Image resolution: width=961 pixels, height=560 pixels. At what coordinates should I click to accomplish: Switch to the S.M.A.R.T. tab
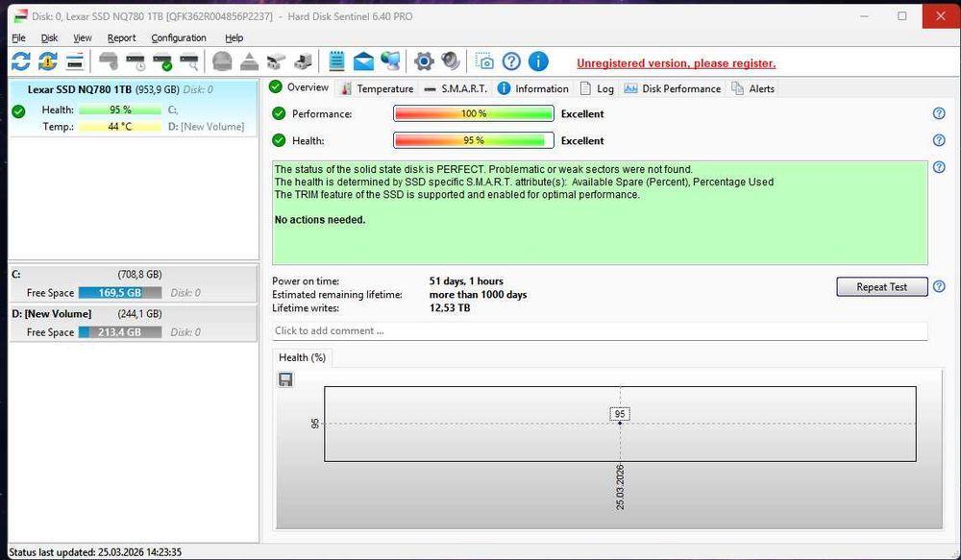point(456,88)
